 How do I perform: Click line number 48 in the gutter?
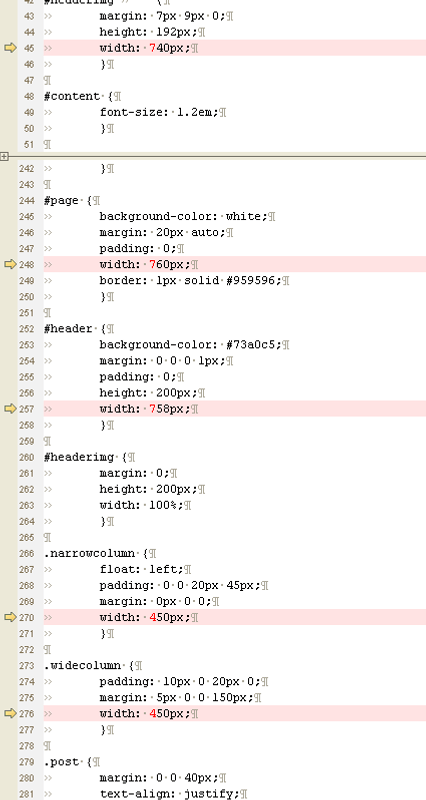click(29, 96)
